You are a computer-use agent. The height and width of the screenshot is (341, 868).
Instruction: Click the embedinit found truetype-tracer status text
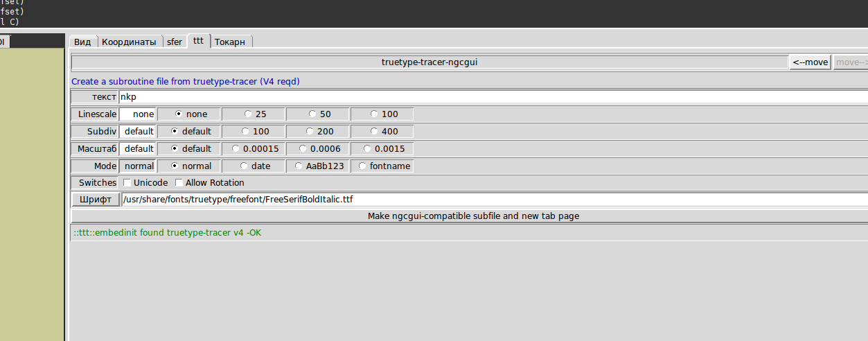tap(168, 233)
